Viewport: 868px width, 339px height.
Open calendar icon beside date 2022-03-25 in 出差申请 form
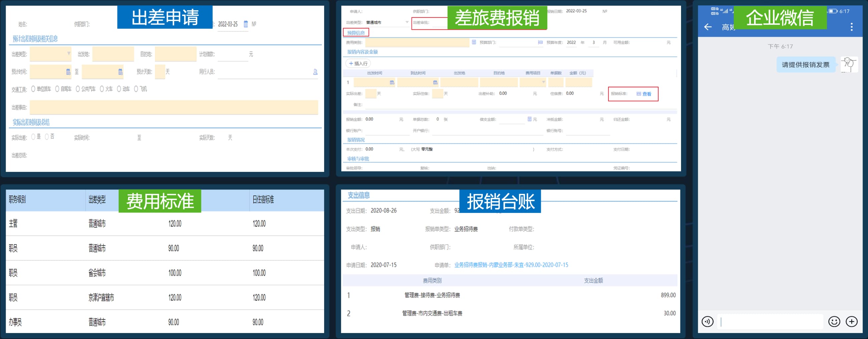246,24
